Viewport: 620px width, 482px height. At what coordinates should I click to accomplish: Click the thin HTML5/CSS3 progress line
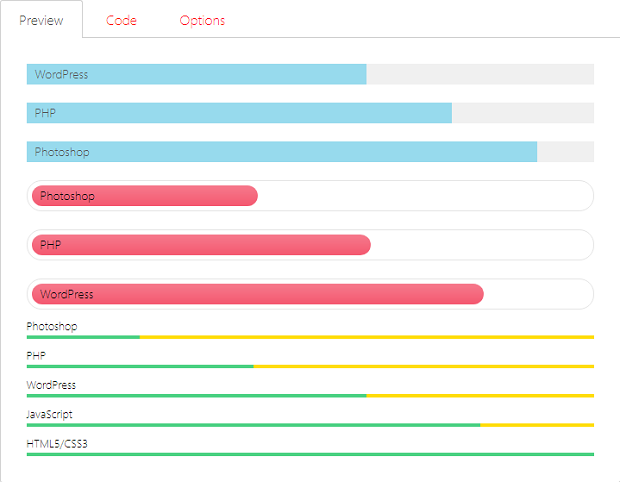tap(310, 454)
